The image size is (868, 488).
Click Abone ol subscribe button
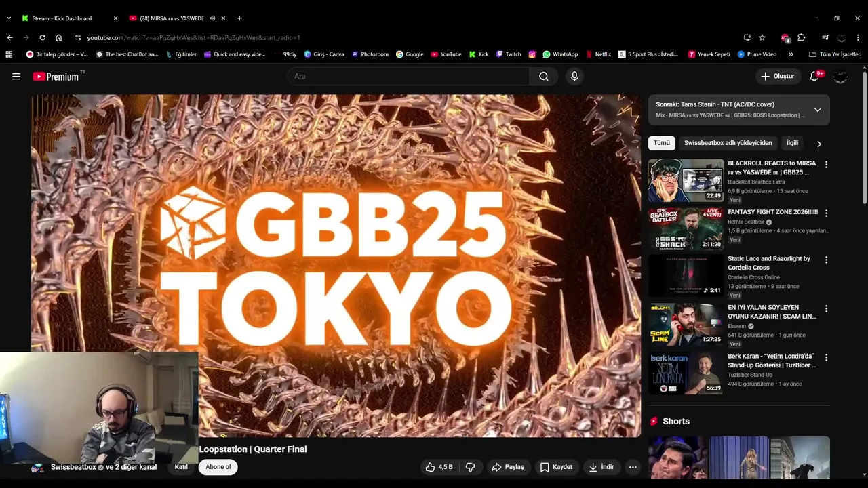[218, 467]
